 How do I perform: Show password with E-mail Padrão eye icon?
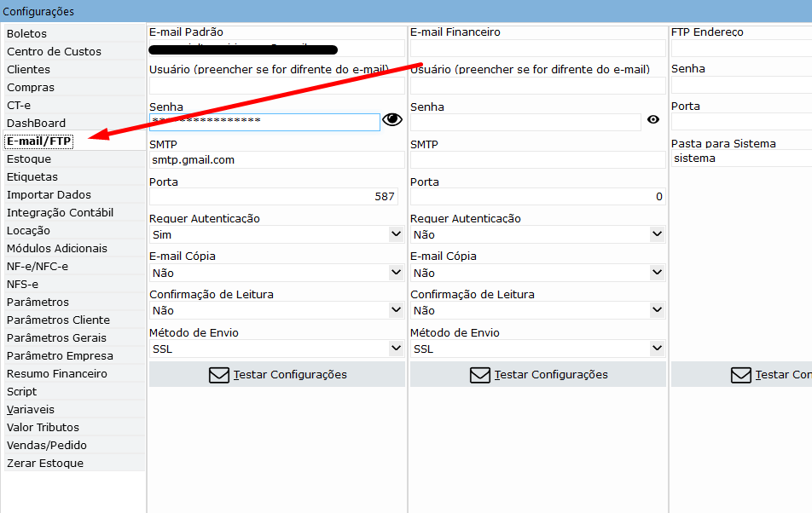[392, 120]
